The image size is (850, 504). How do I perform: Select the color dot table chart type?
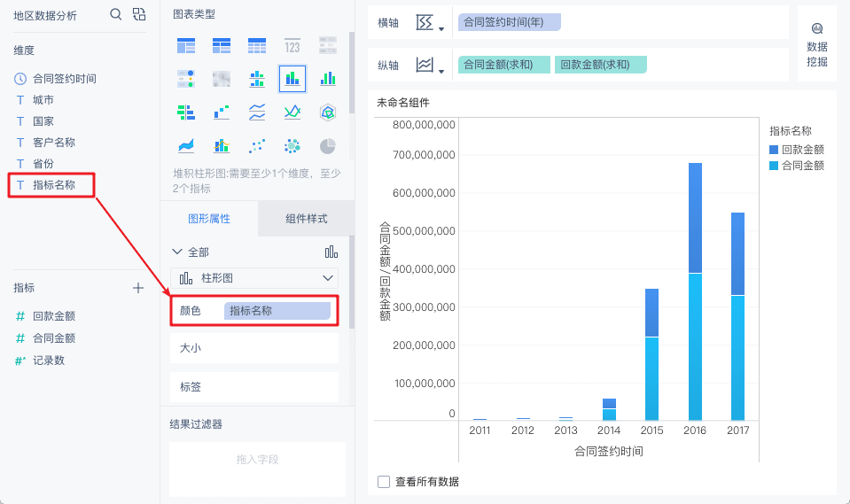tap(186, 79)
